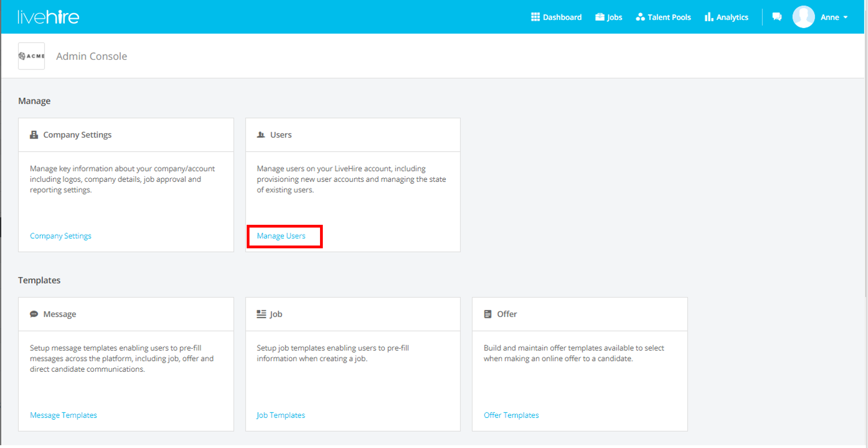
Task: Open the messages chat icon
Action: [x=776, y=17]
